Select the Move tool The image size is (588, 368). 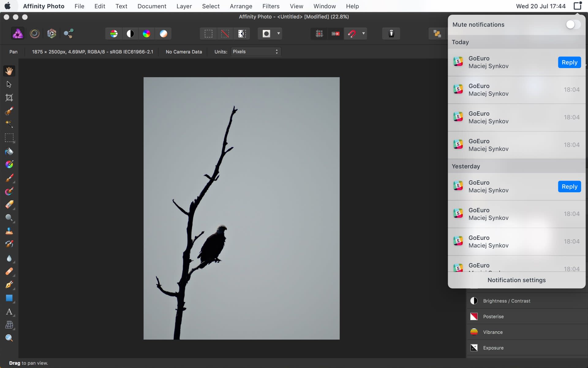coord(9,84)
